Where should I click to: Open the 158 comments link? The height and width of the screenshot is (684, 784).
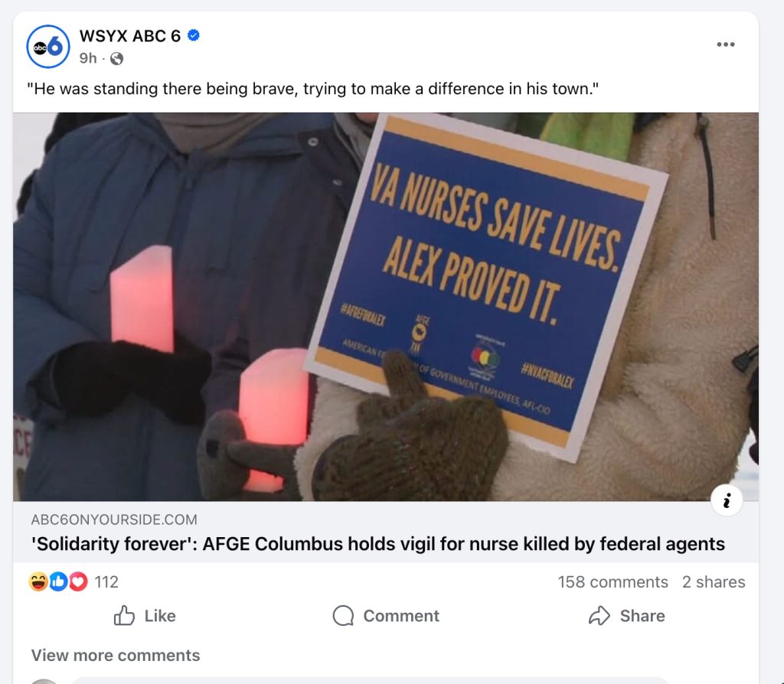coord(613,582)
